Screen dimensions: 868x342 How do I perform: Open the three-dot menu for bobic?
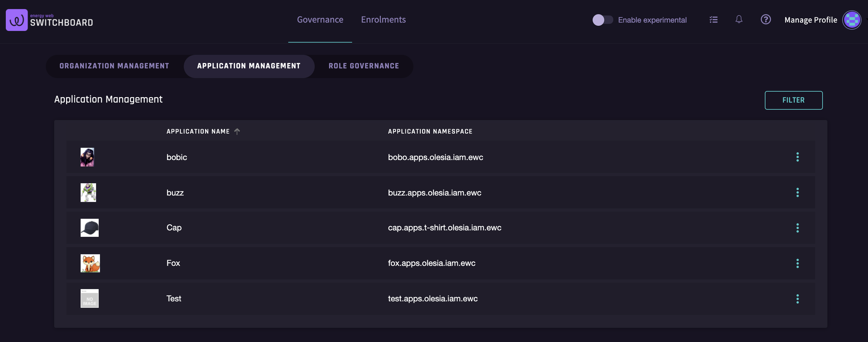click(797, 157)
